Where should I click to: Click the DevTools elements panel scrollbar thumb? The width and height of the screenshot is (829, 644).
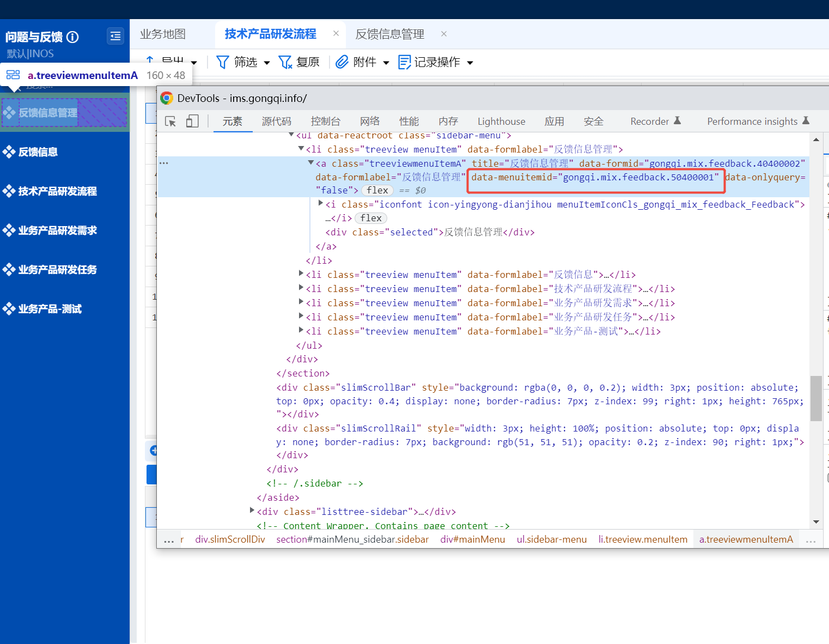tap(815, 398)
